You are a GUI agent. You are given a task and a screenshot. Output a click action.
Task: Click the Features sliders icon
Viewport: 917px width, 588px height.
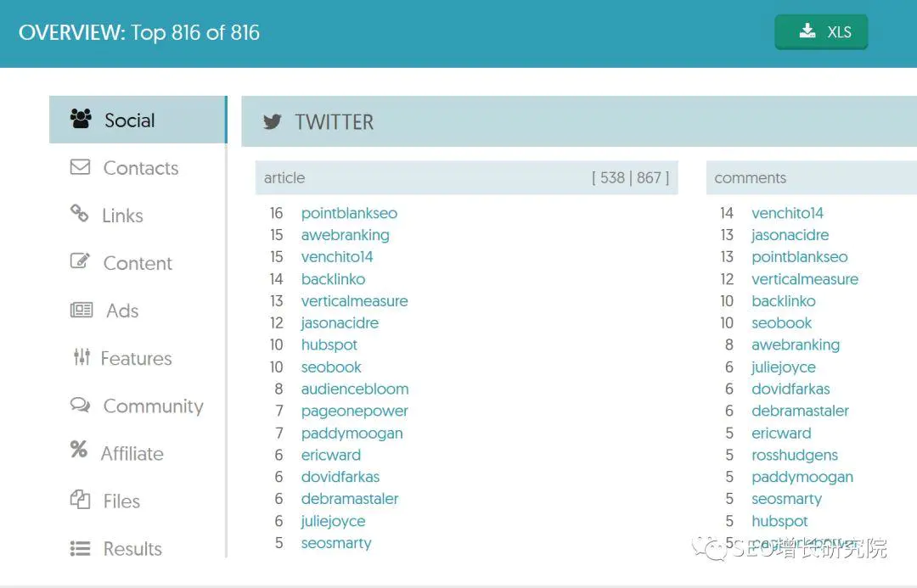[82, 356]
